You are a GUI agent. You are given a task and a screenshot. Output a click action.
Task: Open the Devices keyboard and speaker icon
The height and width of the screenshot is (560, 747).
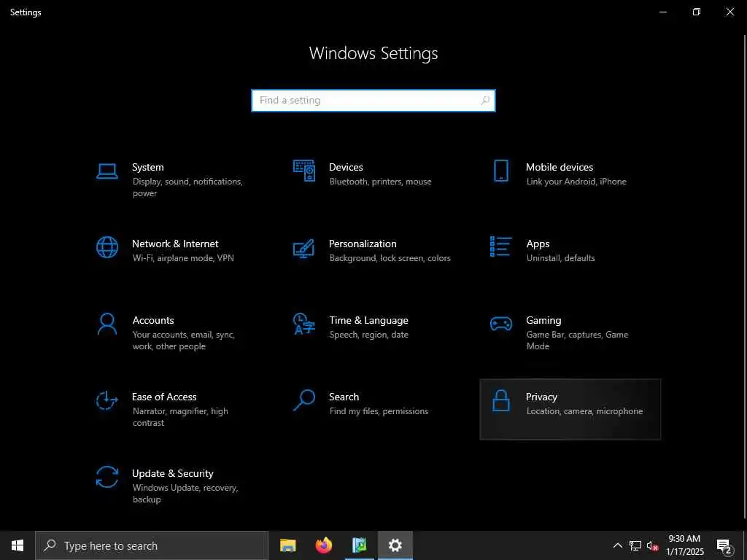[x=304, y=171]
